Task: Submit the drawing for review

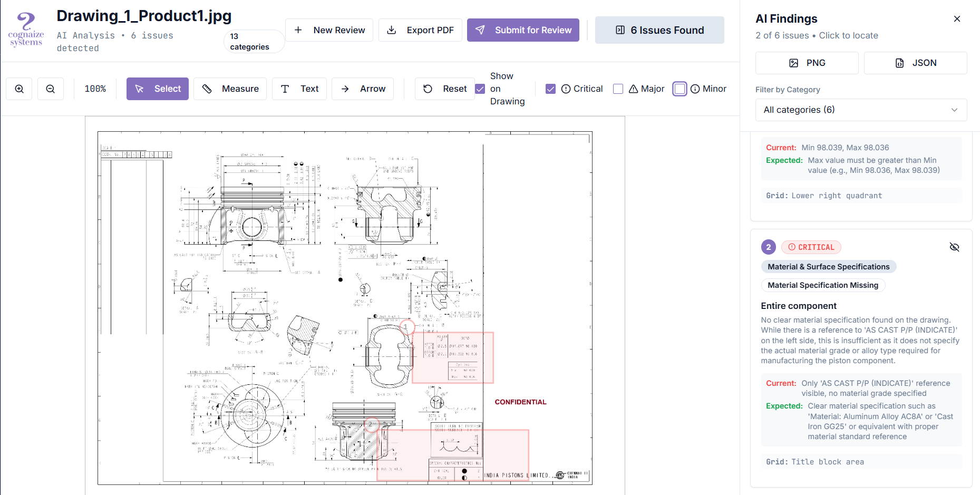Action: (523, 30)
